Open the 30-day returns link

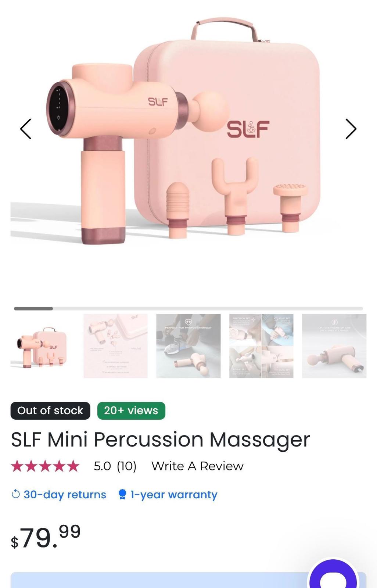tap(65, 495)
